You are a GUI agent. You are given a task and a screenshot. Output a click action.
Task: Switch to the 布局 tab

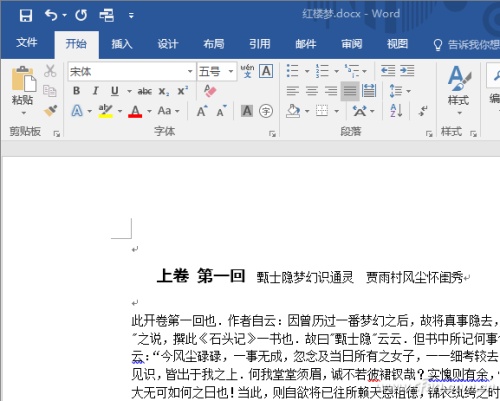pos(214,43)
